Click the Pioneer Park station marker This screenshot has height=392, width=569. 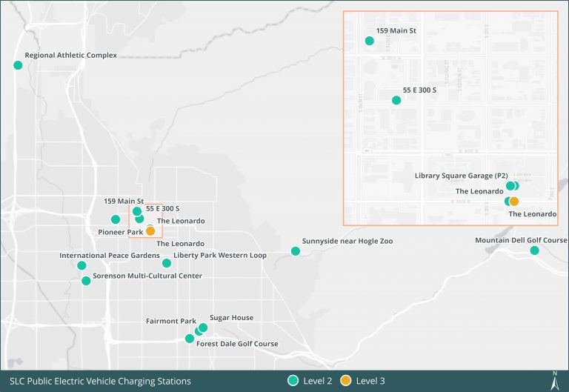(x=116, y=219)
